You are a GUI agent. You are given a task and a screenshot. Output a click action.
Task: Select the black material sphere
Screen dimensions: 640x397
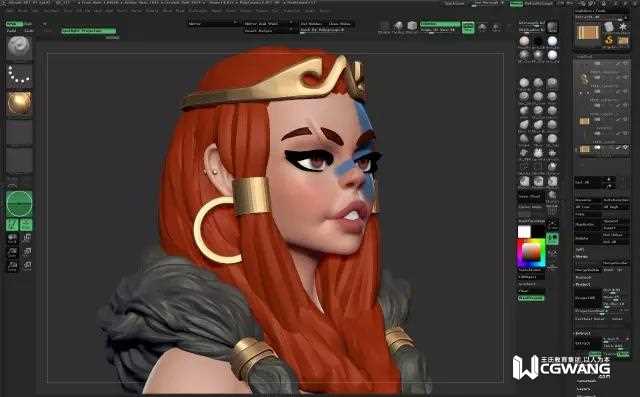click(x=538, y=41)
